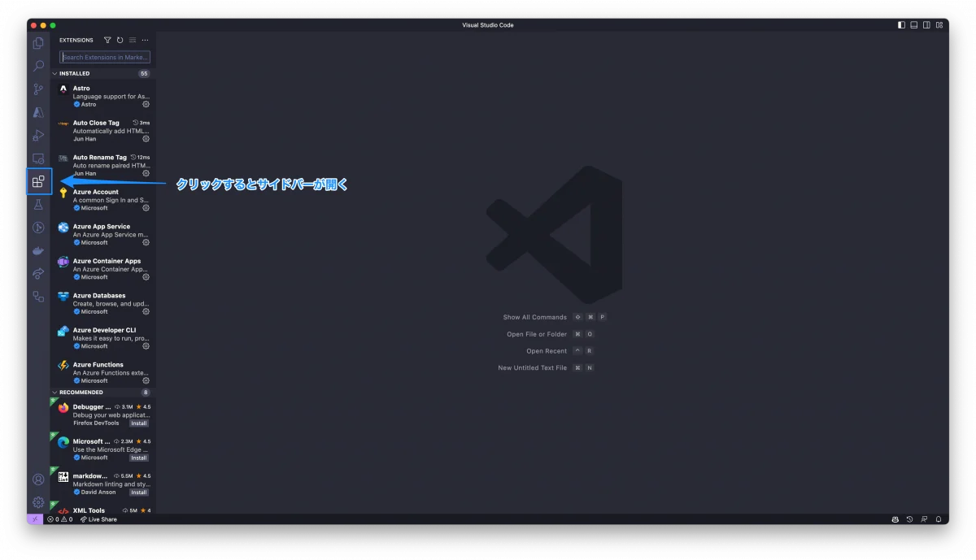Open Astro extension manage gear
Image resolution: width=976 pixels, height=560 pixels.
point(146,104)
